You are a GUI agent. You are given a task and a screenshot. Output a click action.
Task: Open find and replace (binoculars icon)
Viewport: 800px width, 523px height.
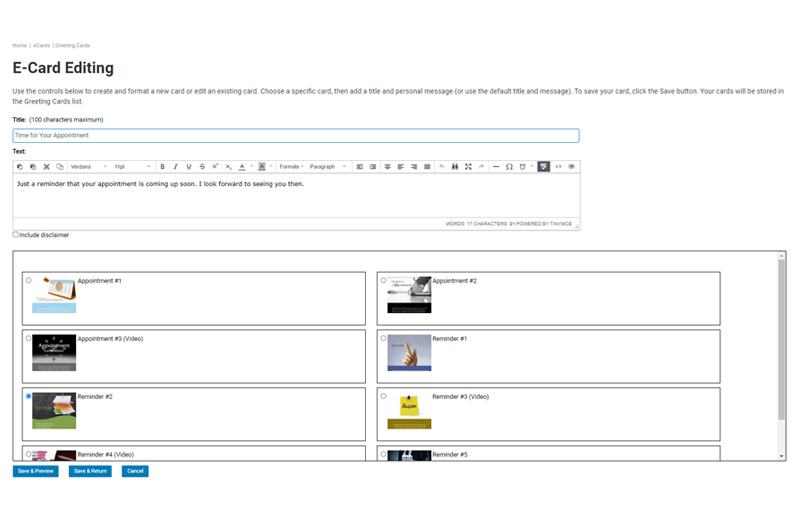point(455,167)
